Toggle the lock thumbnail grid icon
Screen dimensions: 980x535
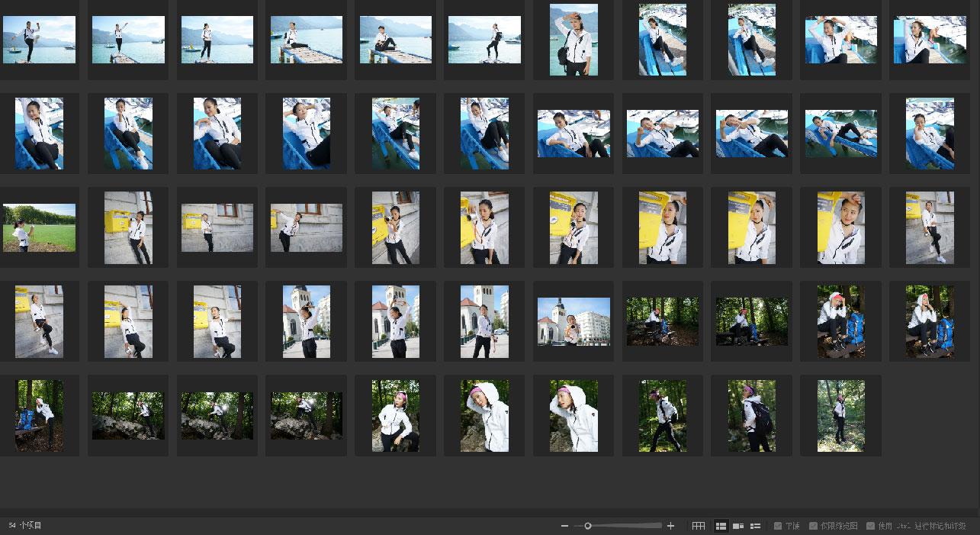pyautogui.click(x=698, y=526)
